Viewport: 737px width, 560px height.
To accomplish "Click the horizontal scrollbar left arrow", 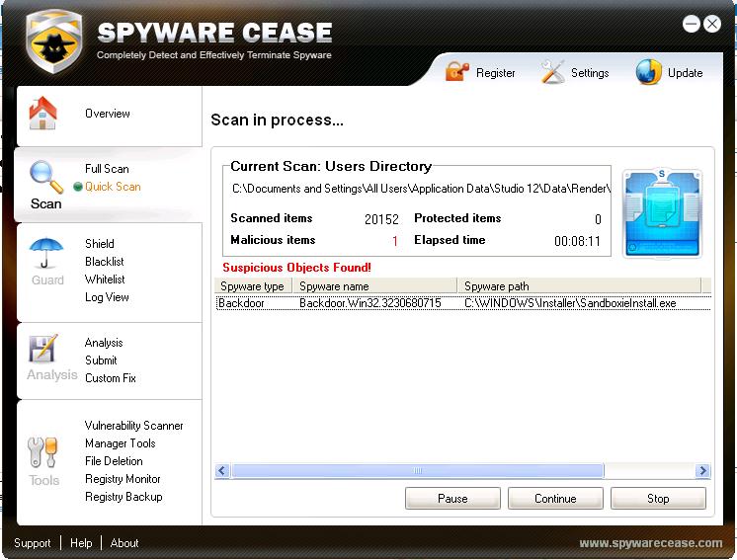I will click(x=222, y=470).
